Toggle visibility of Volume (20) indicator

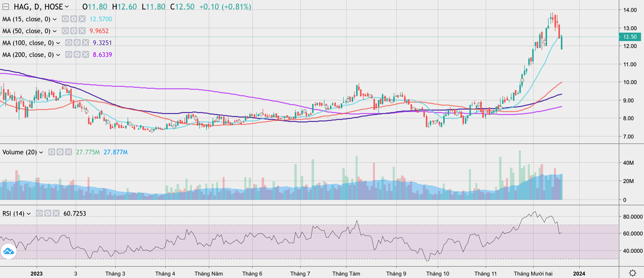(52, 152)
